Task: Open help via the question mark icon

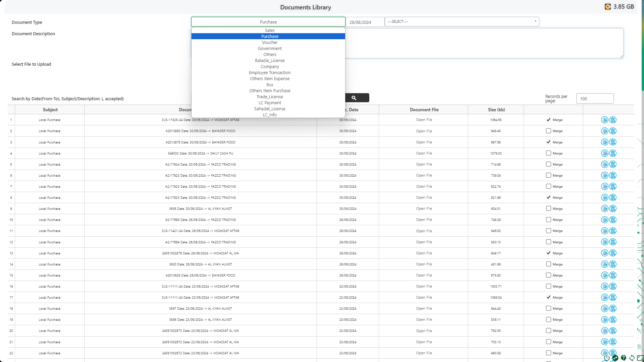Action: (624, 358)
